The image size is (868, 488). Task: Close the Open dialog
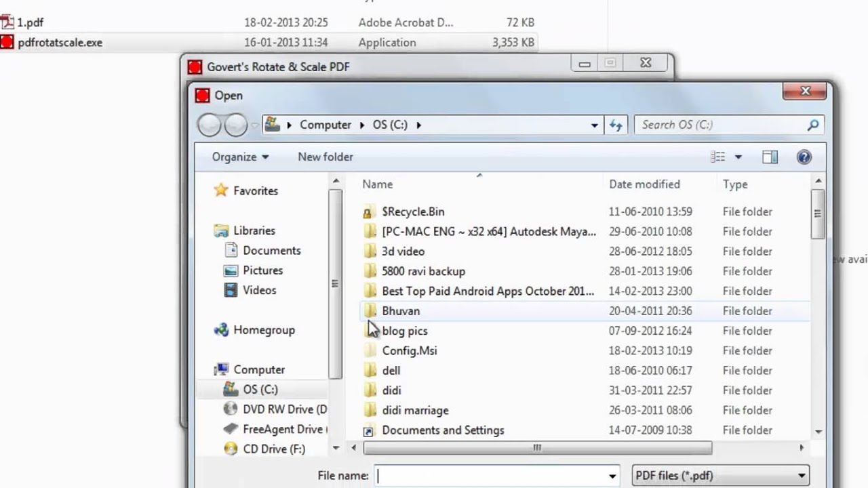tap(806, 91)
